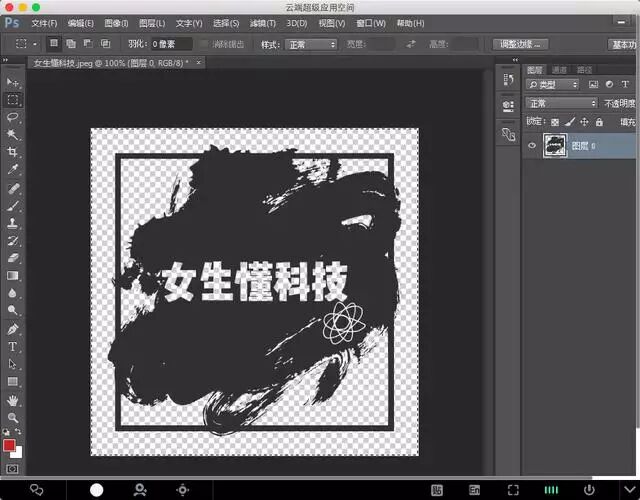The image size is (640, 500).
Task: Select the Rectangle shape tool
Action: point(12,381)
